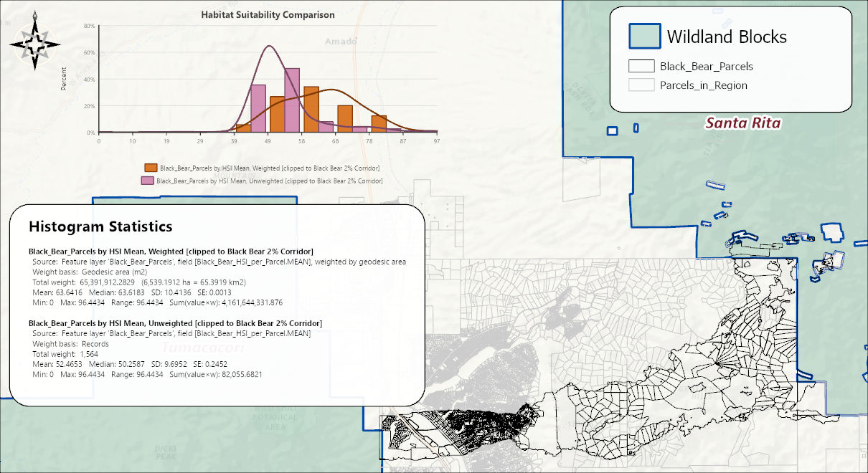The image size is (868, 473).
Task: Click the 60% y-axis tick label
Action: (90, 52)
